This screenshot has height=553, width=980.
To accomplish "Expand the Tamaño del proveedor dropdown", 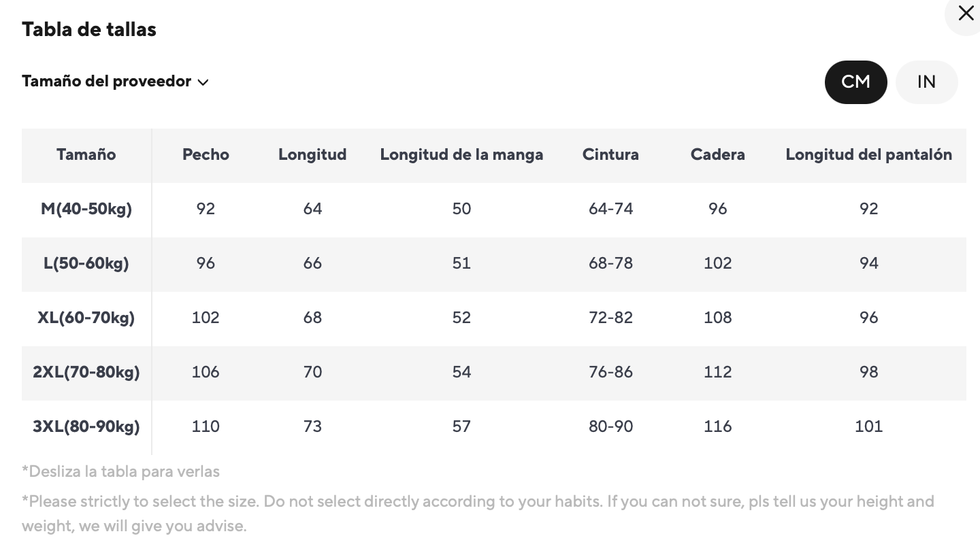I will [107, 81].
